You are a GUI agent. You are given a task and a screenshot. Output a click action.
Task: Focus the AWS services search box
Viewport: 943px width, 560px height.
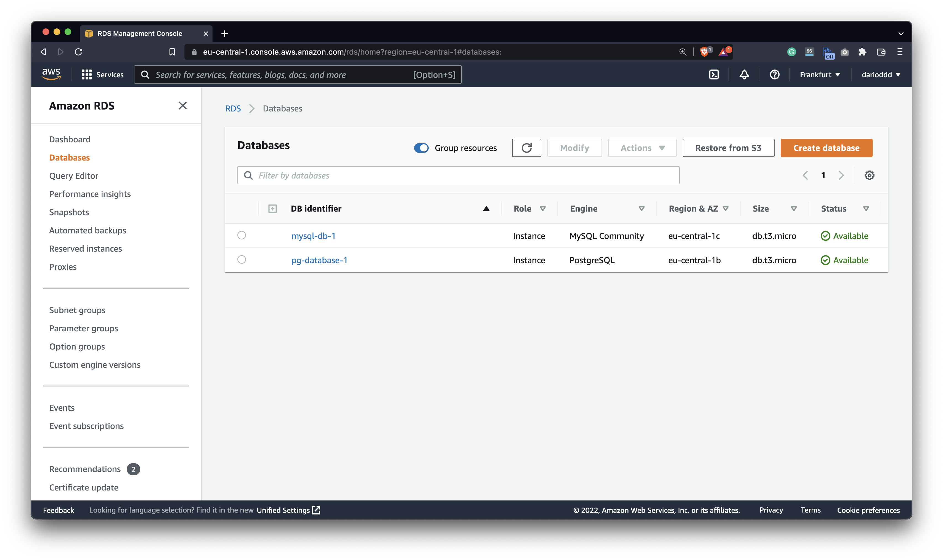[x=298, y=75]
